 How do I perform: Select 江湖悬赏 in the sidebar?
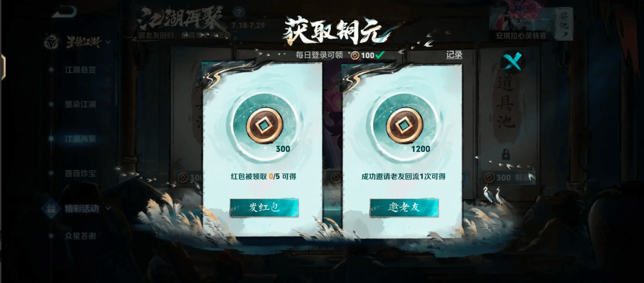tap(80, 70)
